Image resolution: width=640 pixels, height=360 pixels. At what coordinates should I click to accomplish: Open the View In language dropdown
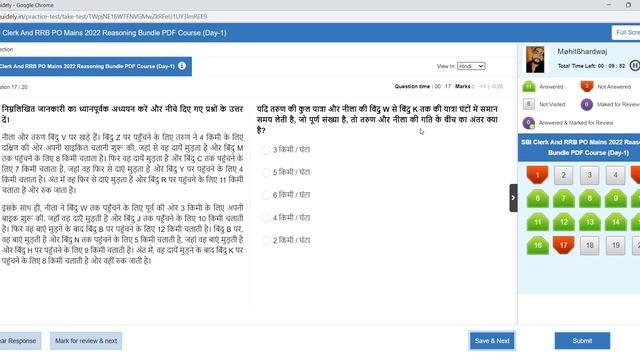pos(471,66)
